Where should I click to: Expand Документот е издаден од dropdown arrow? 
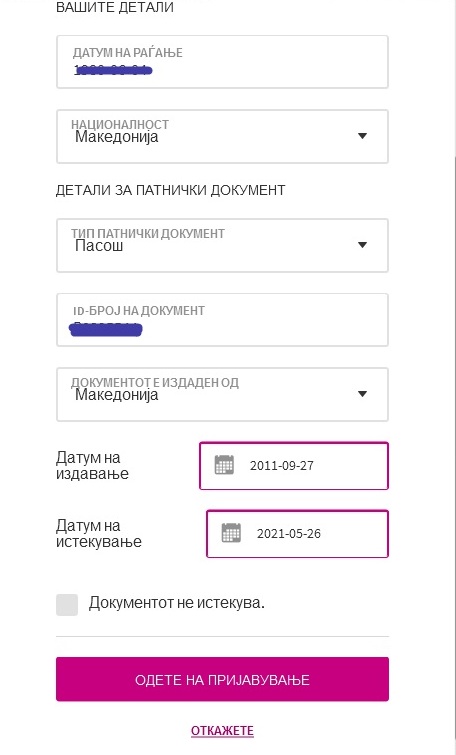tap(363, 394)
